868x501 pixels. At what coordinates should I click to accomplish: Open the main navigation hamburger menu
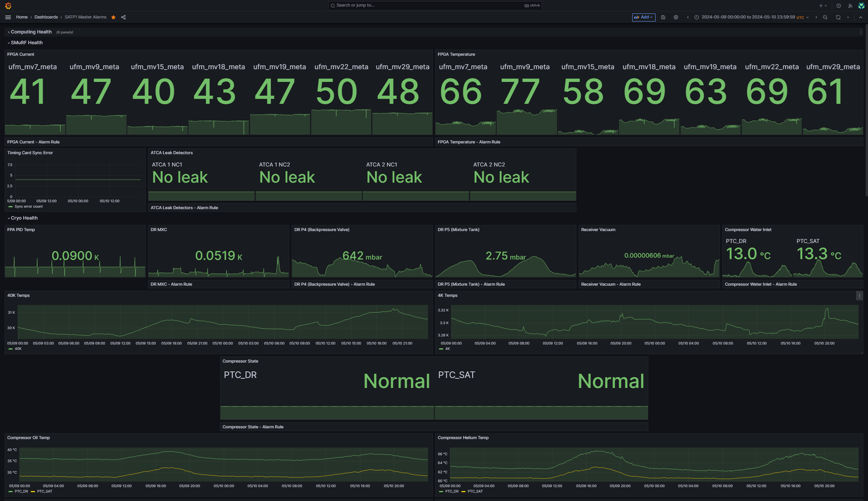[8, 17]
